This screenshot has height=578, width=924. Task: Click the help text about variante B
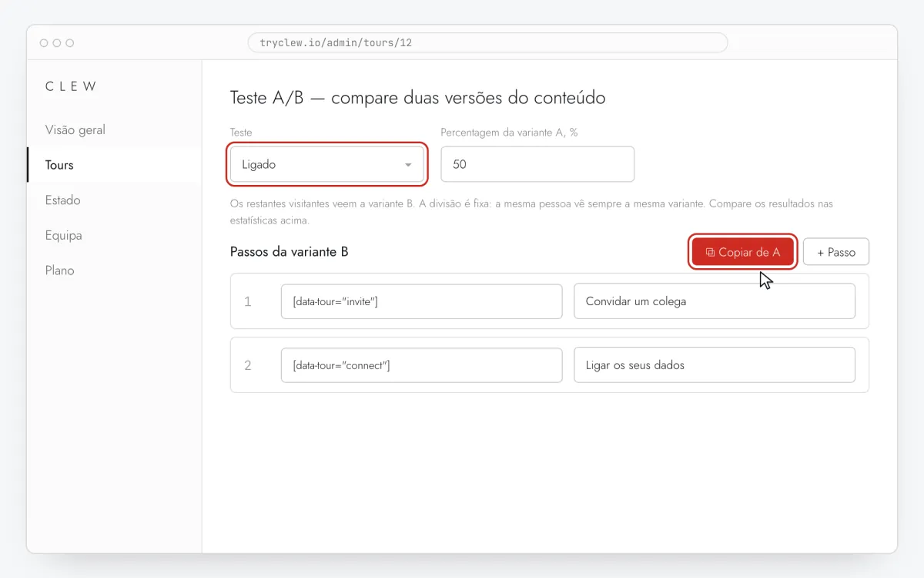click(531, 212)
